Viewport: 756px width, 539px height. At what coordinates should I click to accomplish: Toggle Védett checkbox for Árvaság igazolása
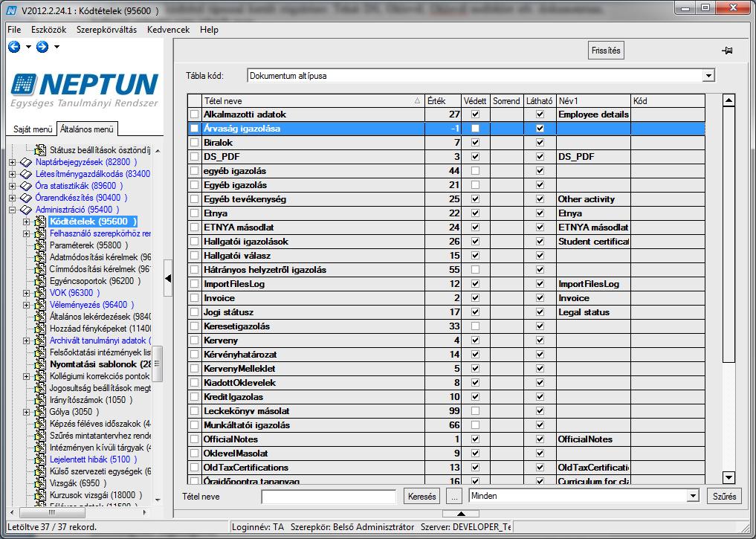click(x=476, y=128)
